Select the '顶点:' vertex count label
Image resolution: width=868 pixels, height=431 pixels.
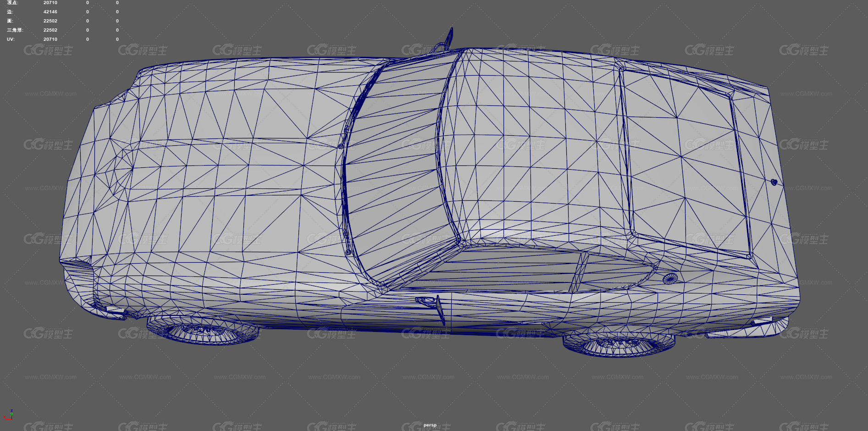click(12, 3)
